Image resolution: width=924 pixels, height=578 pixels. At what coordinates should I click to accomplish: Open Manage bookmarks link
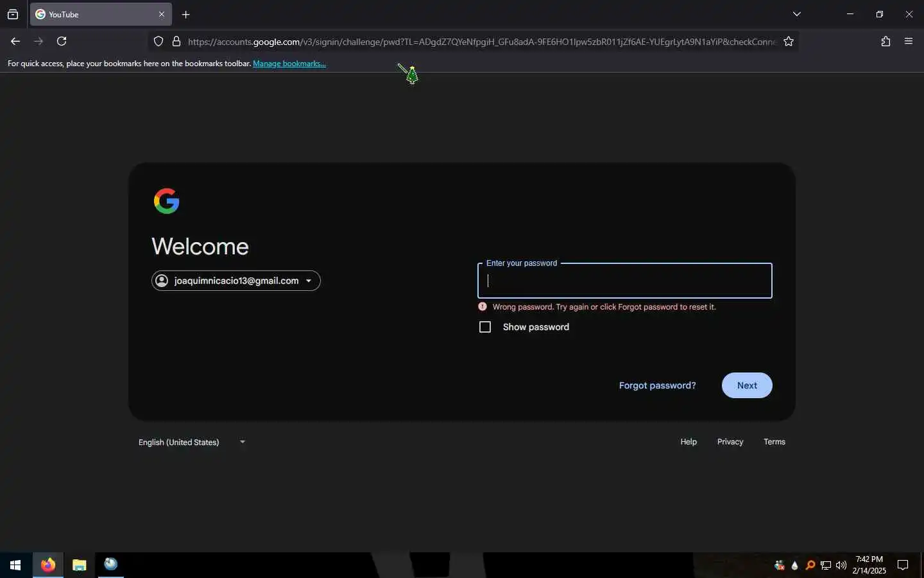pyautogui.click(x=289, y=64)
